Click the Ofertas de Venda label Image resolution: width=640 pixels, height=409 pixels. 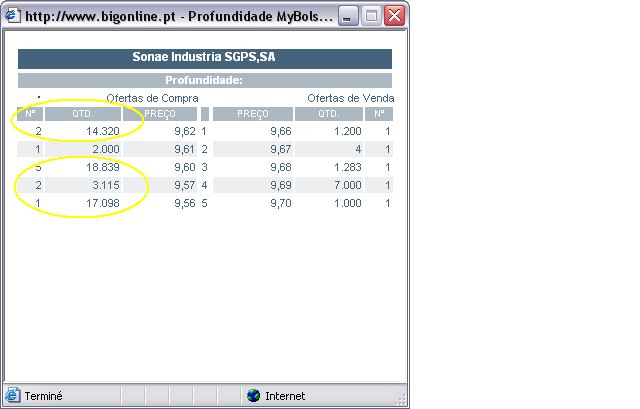[351, 98]
